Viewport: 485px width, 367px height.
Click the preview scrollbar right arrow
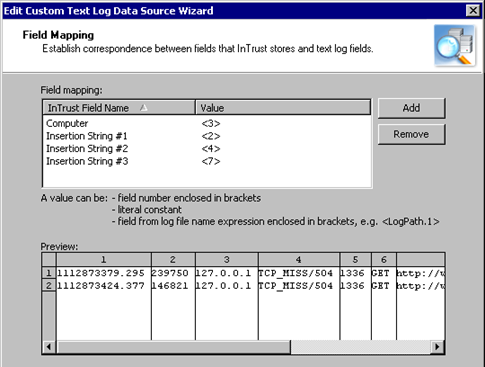coord(437,347)
